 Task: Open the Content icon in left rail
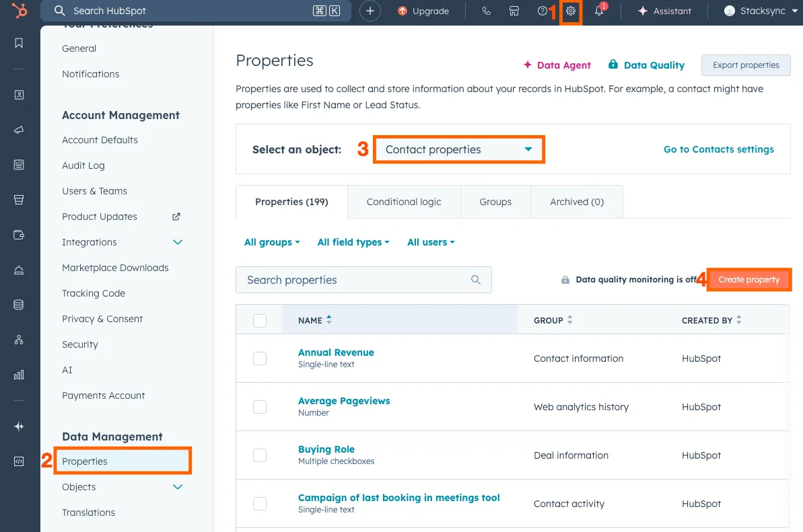(x=19, y=165)
